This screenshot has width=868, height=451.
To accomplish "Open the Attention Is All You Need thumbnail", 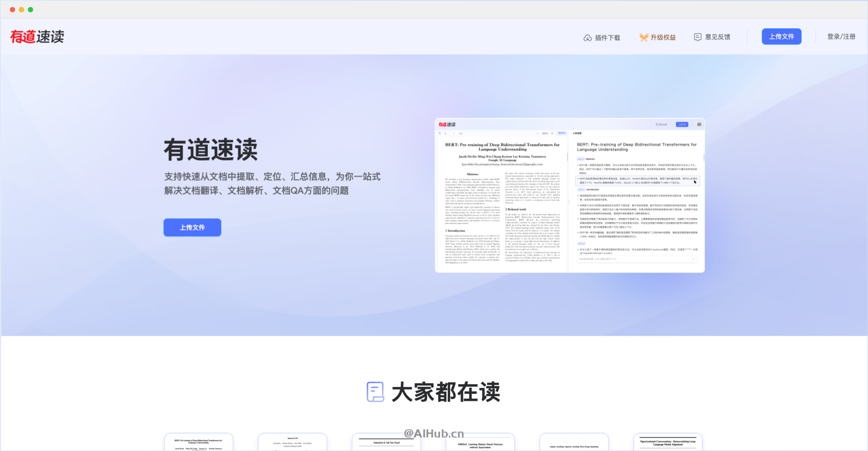I will 386,442.
